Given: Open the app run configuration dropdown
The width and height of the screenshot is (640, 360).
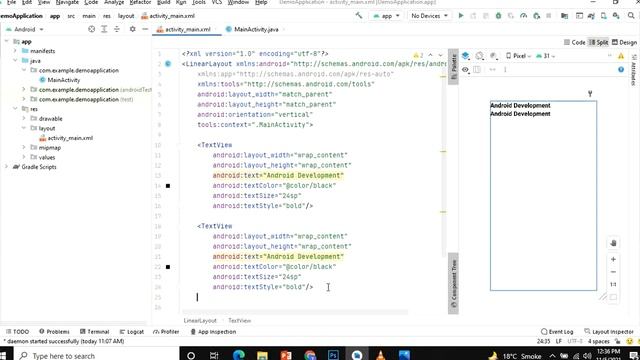Looking at the screenshot, I should click(x=386, y=16).
